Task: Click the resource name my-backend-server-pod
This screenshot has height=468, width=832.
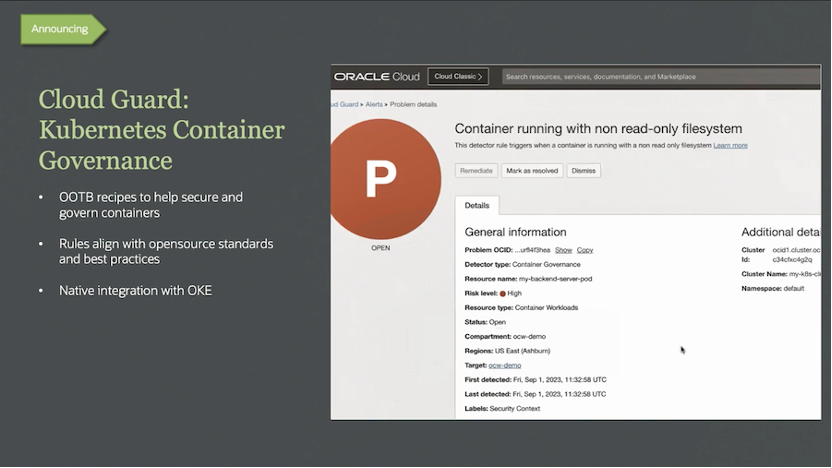Action: pos(555,279)
